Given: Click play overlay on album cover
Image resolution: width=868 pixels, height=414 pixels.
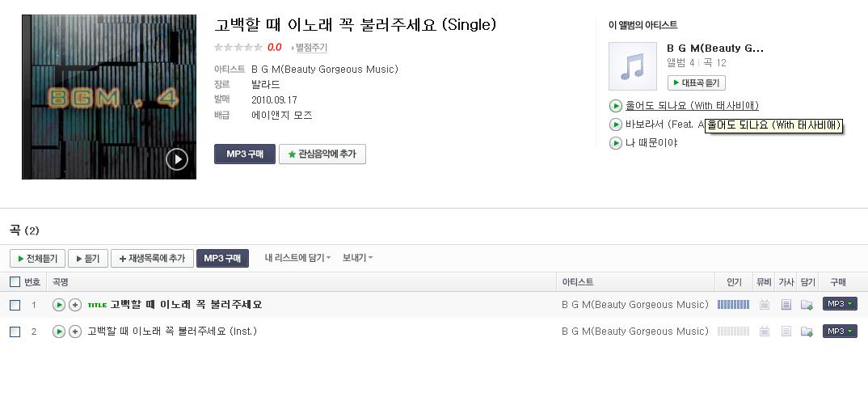Looking at the screenshot, I should click(176, 159).
